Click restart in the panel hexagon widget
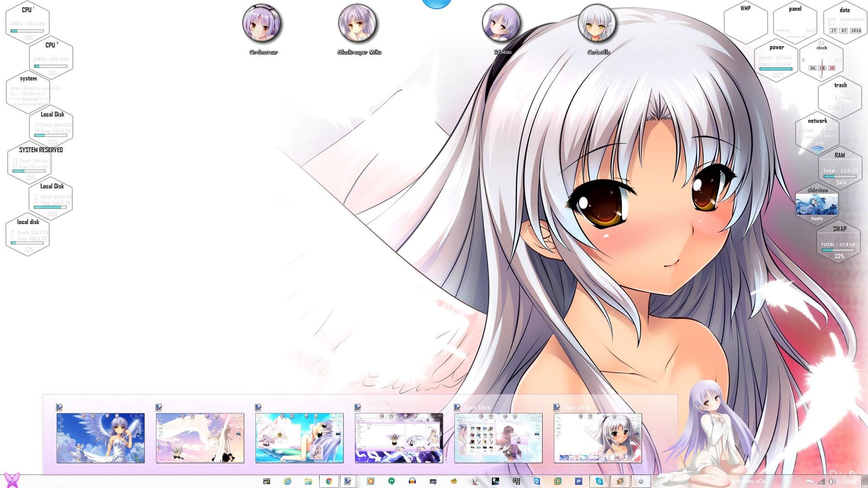Image resolution: width=868 pixels, height=488 pixels. coord(783,30)
